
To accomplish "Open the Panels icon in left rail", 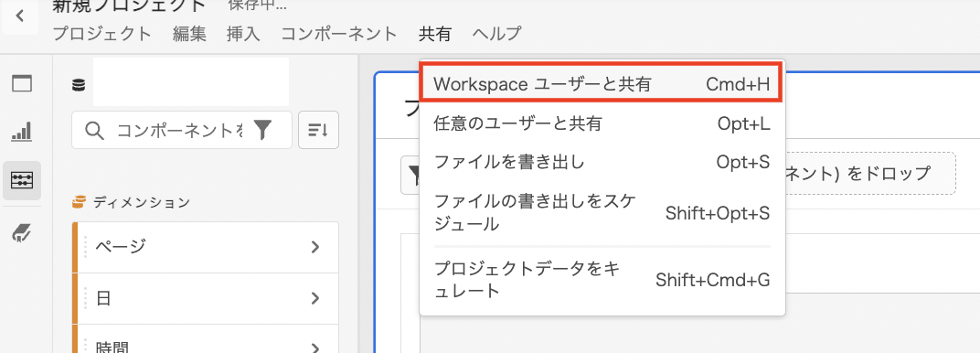I will [22, 84].
